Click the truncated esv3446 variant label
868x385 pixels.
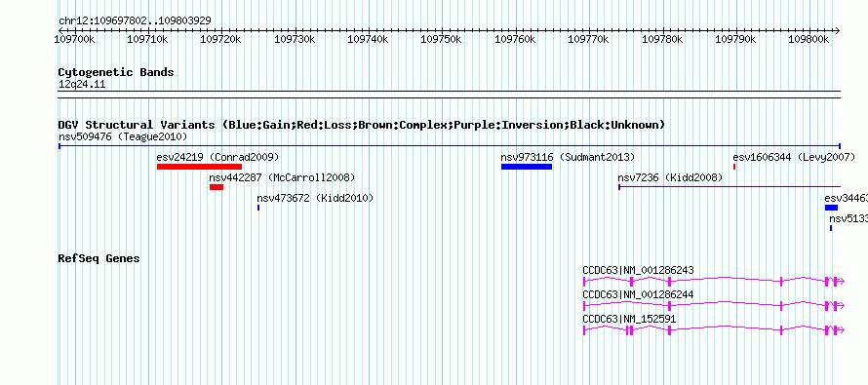[x=846, y=198]
